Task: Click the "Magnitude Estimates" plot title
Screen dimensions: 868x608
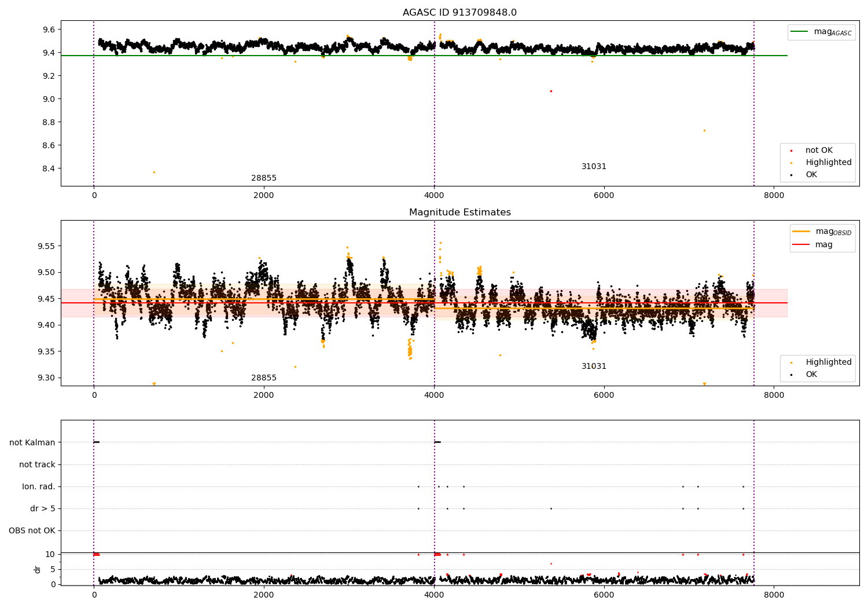Action: click(460, 213)
